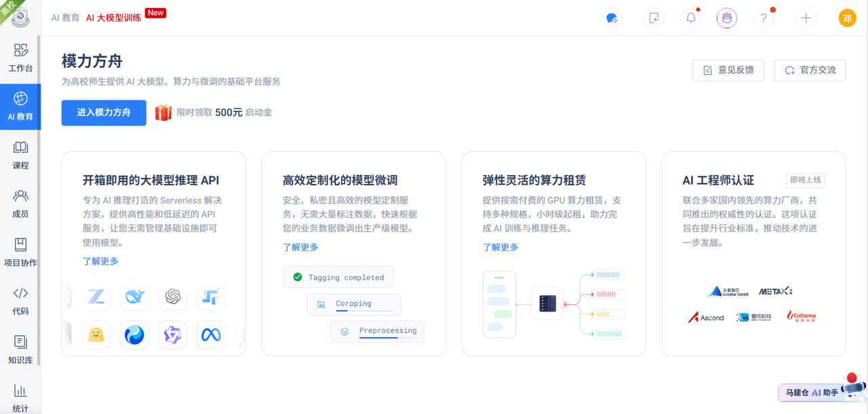868x414 pixels.
Task: Click the 即将上线 badge
Action: [806, 180]
